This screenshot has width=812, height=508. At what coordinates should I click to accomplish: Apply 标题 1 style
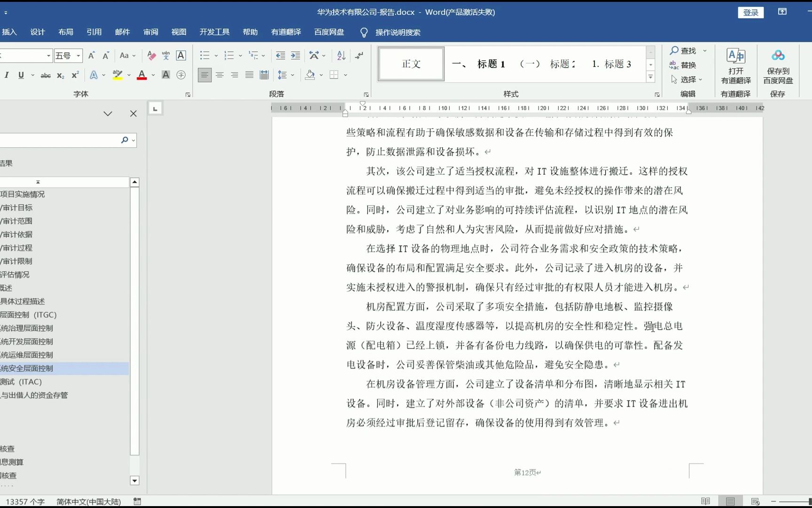pyautogui.click(x=479, y=64)
